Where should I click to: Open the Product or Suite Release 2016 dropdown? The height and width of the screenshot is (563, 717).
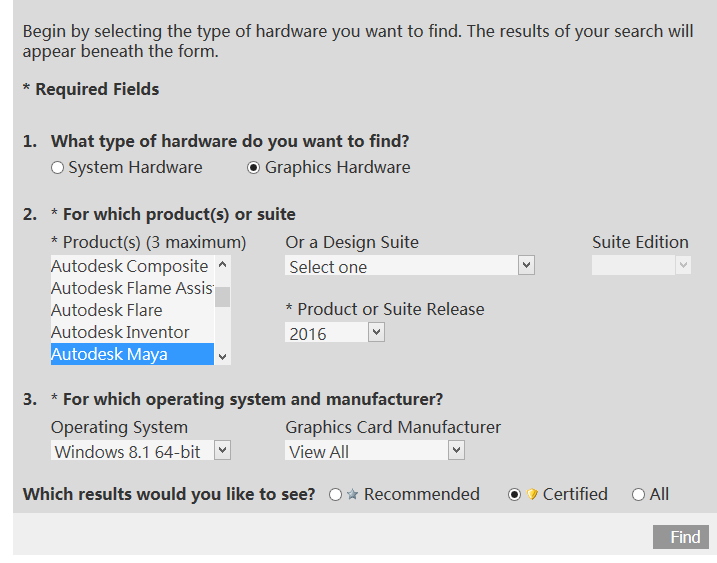click(335, 332)
